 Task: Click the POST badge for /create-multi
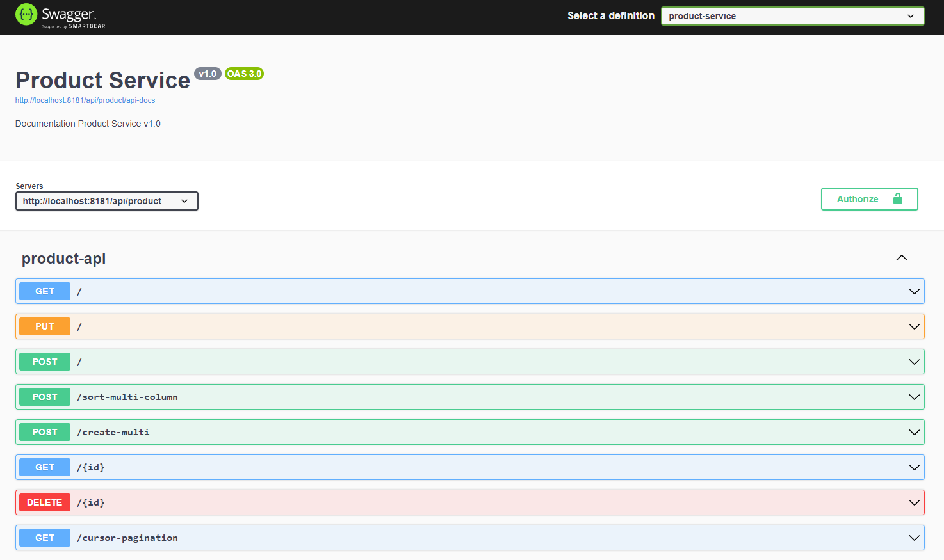45,432
